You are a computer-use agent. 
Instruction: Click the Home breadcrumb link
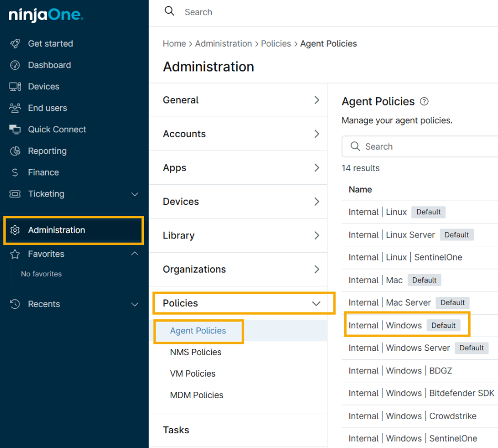pyautogui.click(x=174, y=44)
